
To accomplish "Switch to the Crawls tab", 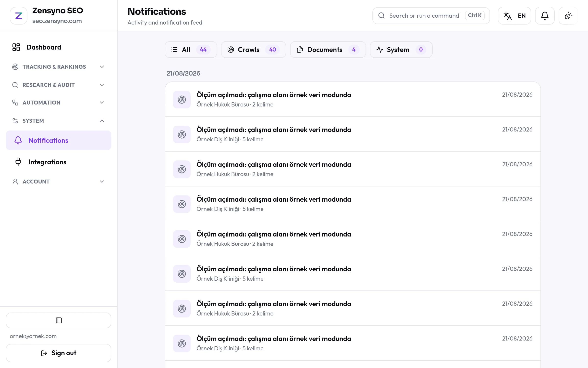I will [253, 50].
